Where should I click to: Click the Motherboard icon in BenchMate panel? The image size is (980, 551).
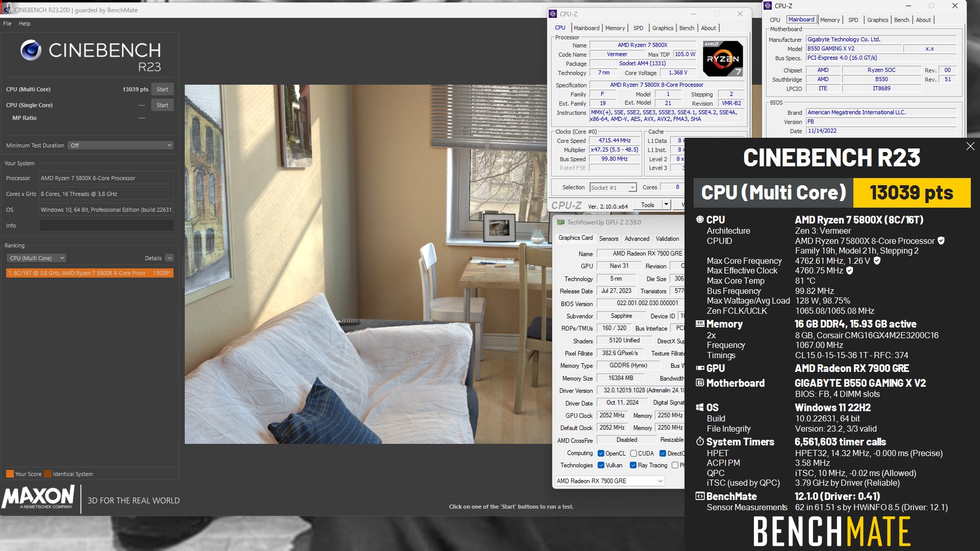700,383
